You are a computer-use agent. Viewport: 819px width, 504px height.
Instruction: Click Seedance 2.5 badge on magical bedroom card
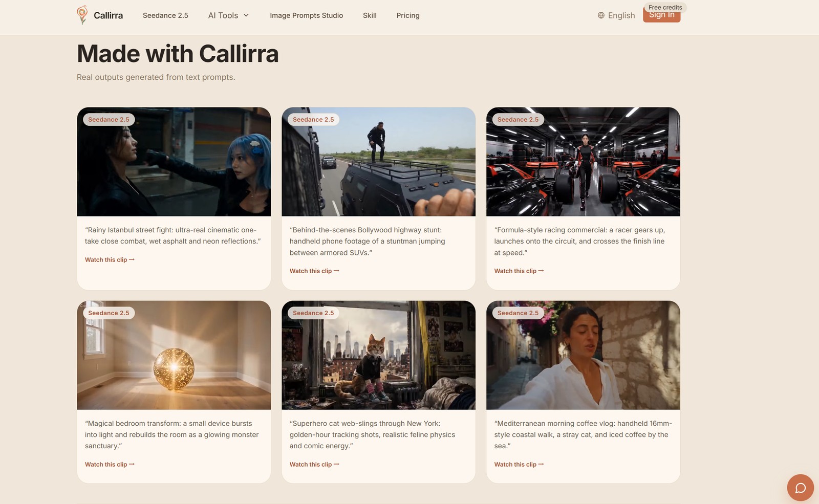pos(109,313)
